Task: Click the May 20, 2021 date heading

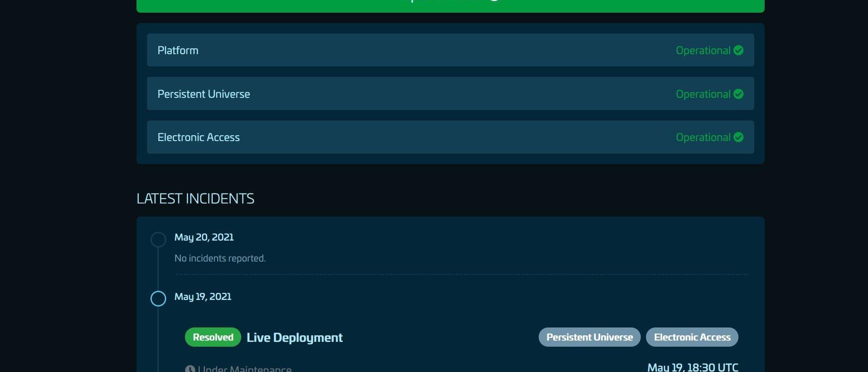Action: click(x=204, y=237)
